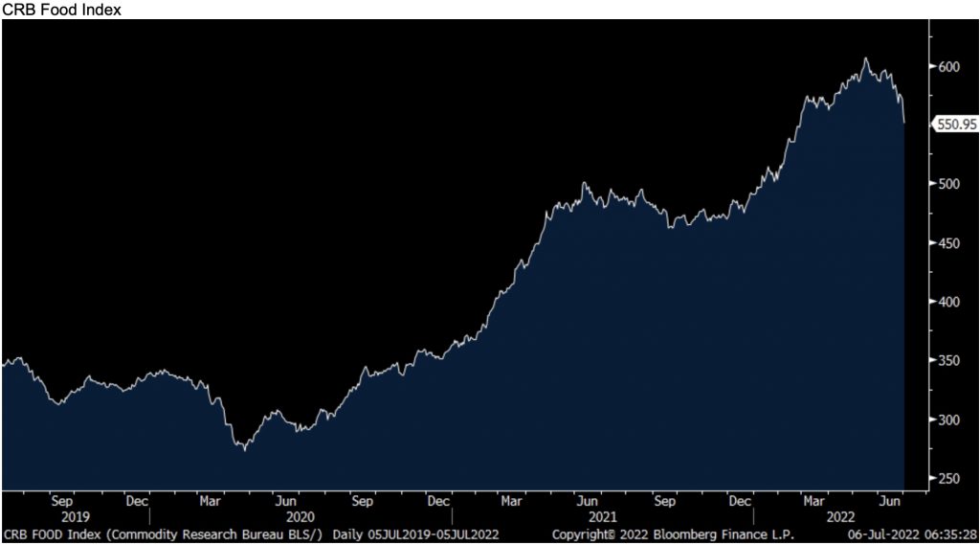Click the 550.95 last price tag

[953, 124]
